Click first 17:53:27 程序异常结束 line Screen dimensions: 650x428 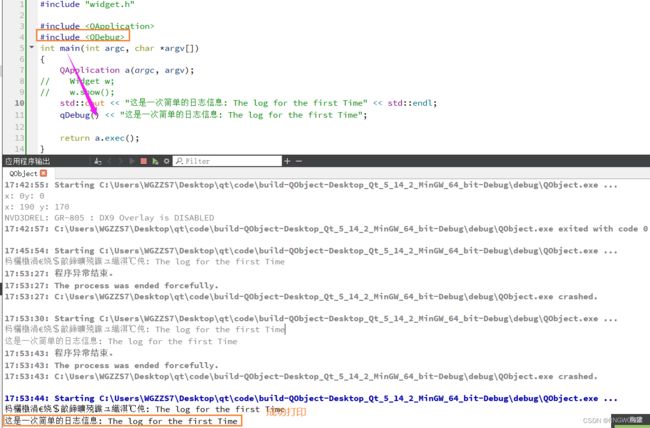pos(59,273)
